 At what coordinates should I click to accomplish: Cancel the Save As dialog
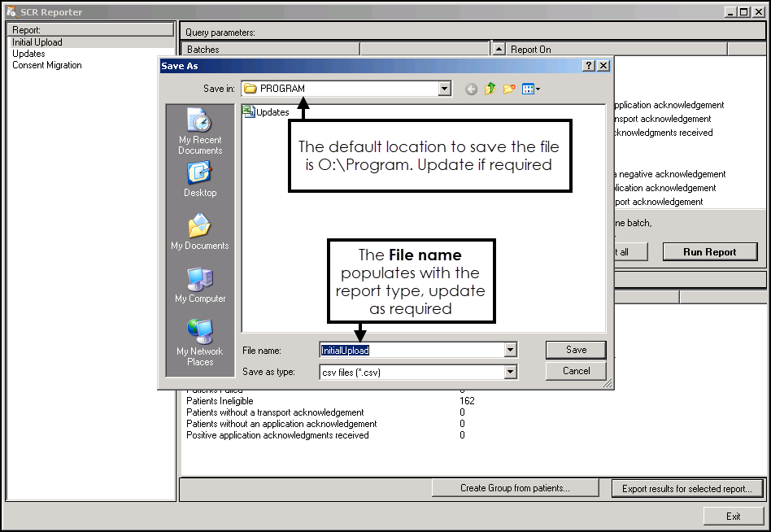pos(576,371)
